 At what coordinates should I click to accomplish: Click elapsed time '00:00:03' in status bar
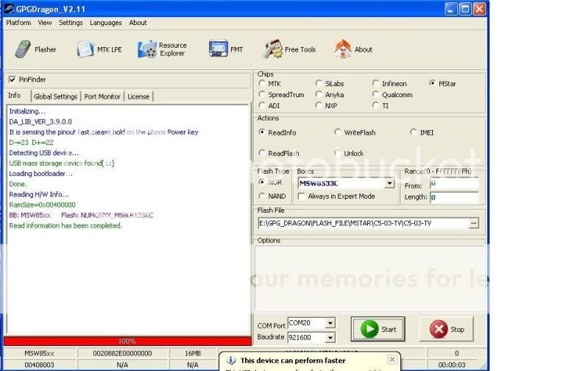click(x=452, y=364)
